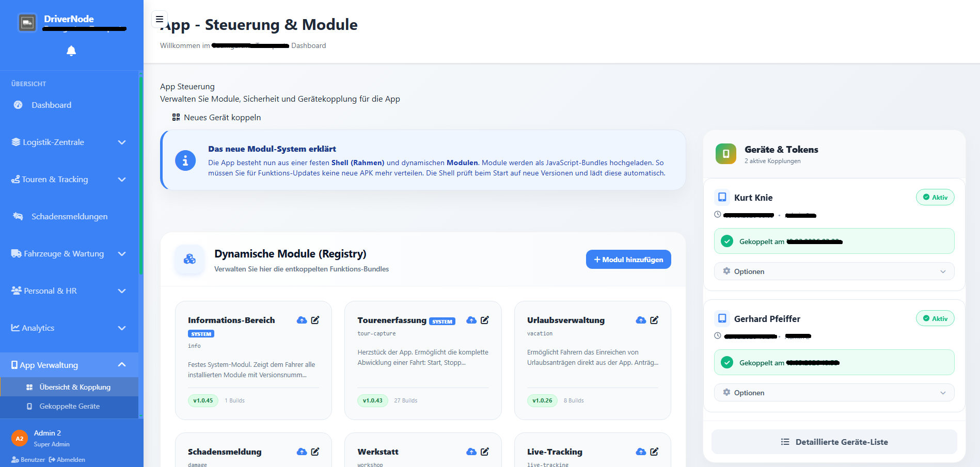Click the Modul hinzufügen button
Screen dimensions: 980x467
pos(628,260)
